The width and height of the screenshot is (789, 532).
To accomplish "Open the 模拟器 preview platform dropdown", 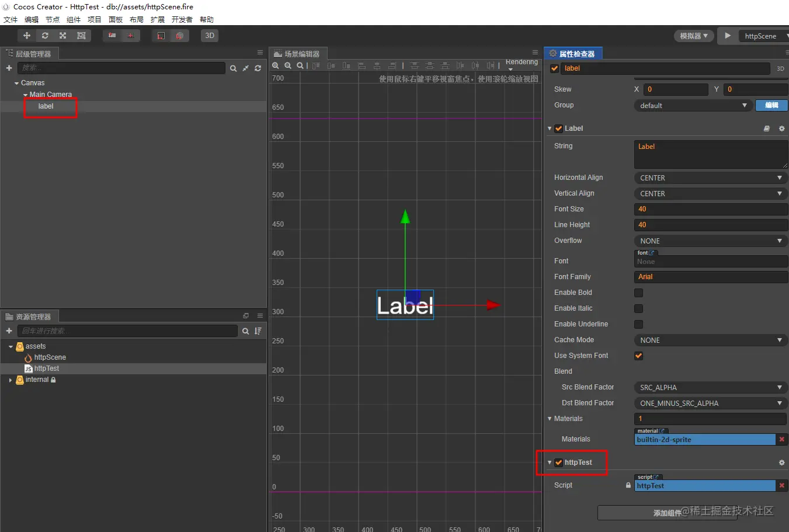I will pos(694,36).
